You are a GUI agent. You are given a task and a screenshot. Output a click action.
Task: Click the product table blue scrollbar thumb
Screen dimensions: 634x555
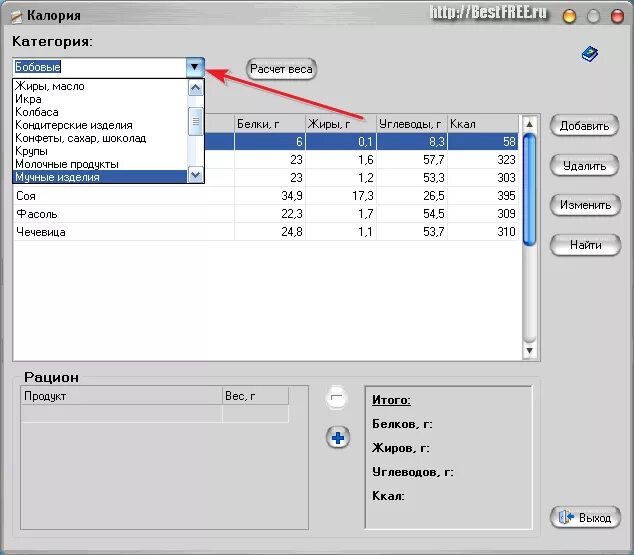(529, 189)
